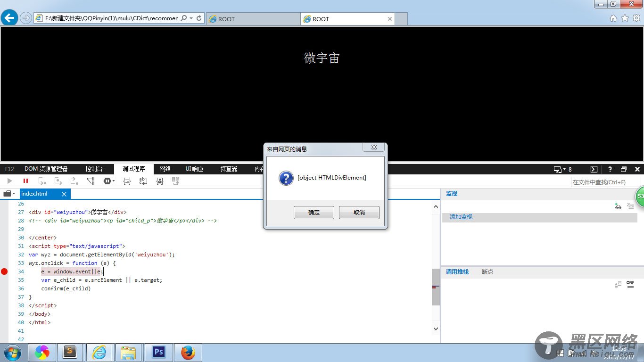The image size is (644, 362).
Task: Open the file picker folder dropdown
Action: [x=9, y=194]
